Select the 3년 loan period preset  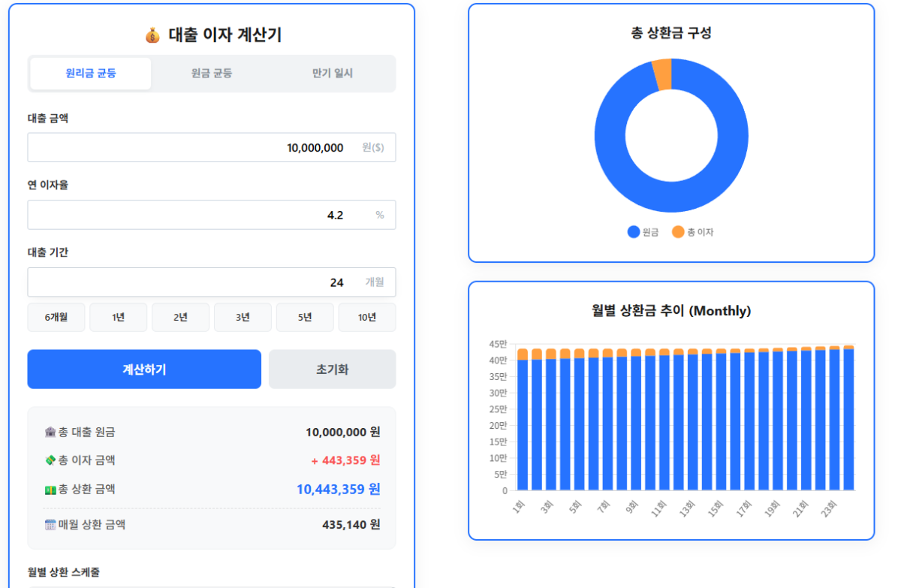[x=243, y=317]
